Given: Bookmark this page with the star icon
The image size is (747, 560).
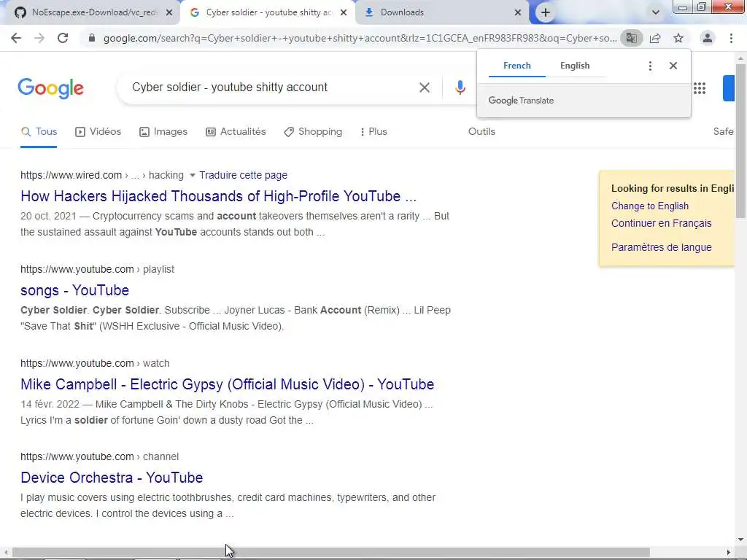Looking at the screenshot, I should click(x=678, y=38).
